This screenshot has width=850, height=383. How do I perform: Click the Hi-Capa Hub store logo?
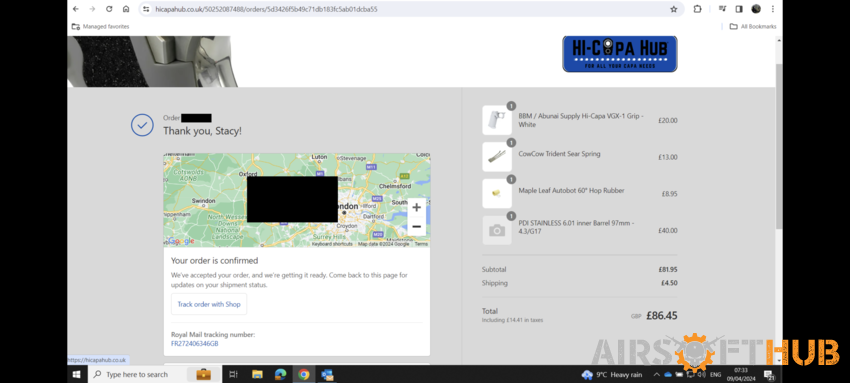pyautogui.click(x=620, y=54)
